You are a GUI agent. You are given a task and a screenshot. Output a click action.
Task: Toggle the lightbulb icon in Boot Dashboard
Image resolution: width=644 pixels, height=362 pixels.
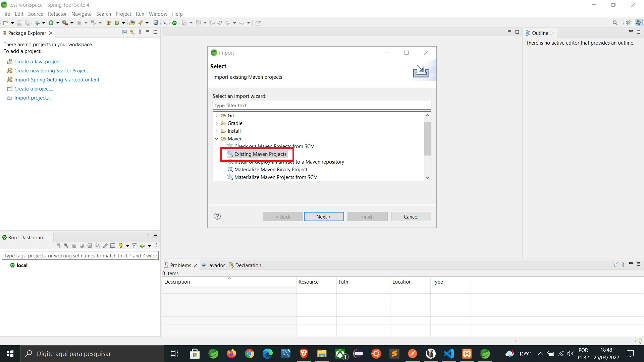(x=121, y=246)
